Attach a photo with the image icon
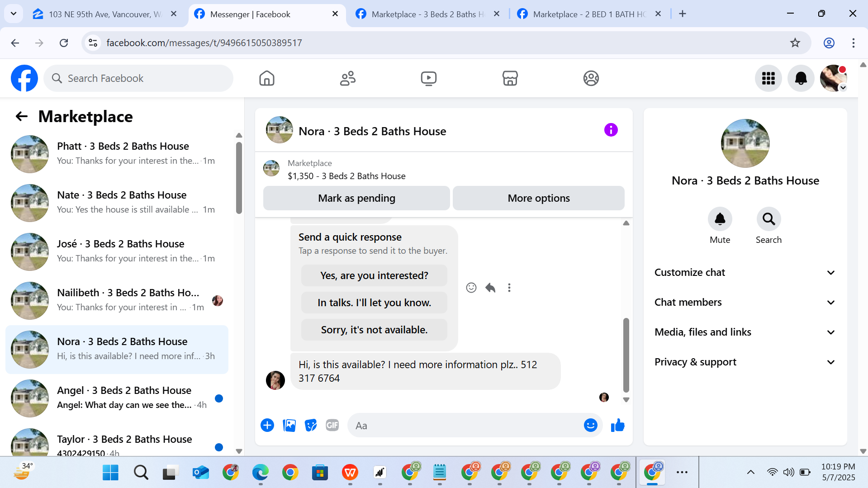868x488 pixels. point(289,425)
